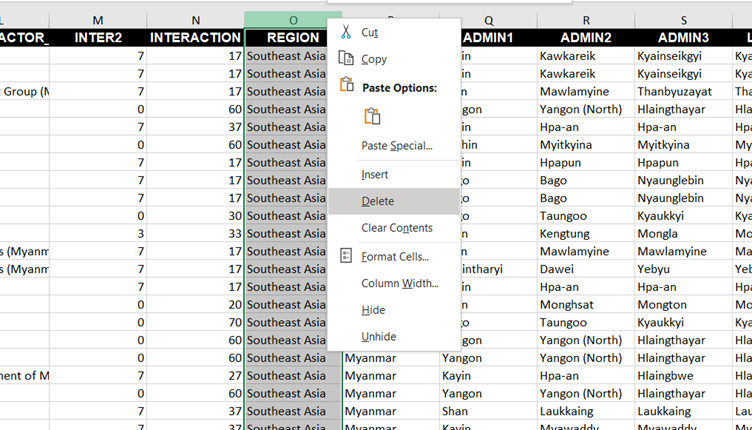
Task: Delete the selected REGION column
Action: click(x=378, y=201)
